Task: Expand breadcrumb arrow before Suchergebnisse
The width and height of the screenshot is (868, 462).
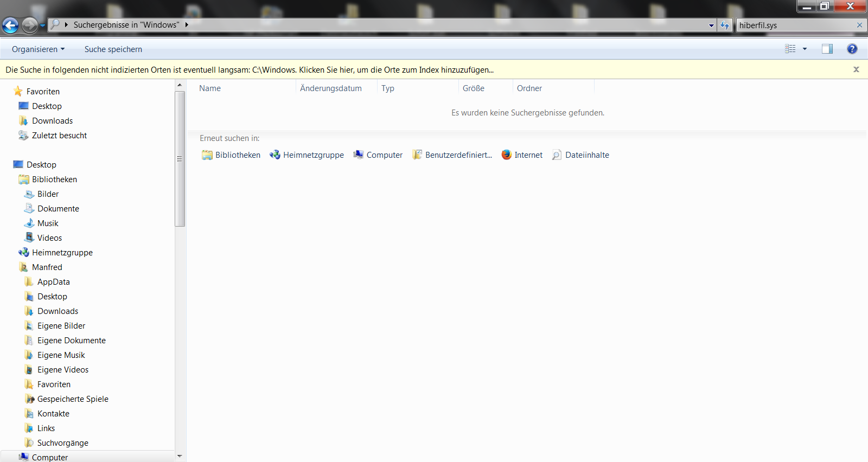Action: pyautogui.click(x=66, y=25)
